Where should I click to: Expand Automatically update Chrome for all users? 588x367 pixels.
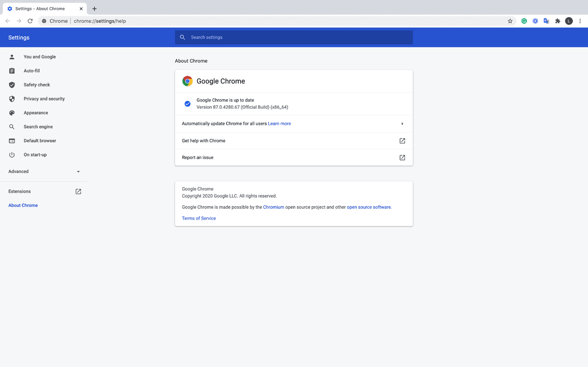pyautogui.click(x=402, y=123)
